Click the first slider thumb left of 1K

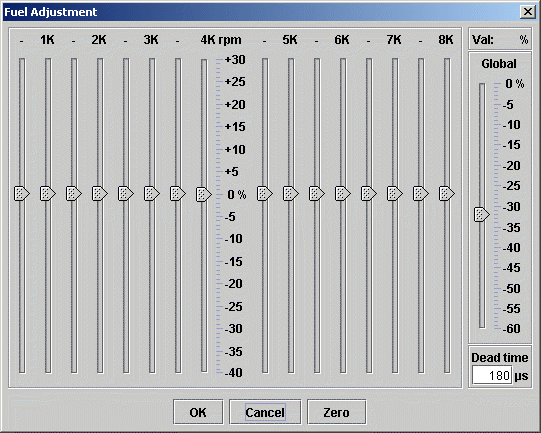pyautogui.click(x=22, y=193)
